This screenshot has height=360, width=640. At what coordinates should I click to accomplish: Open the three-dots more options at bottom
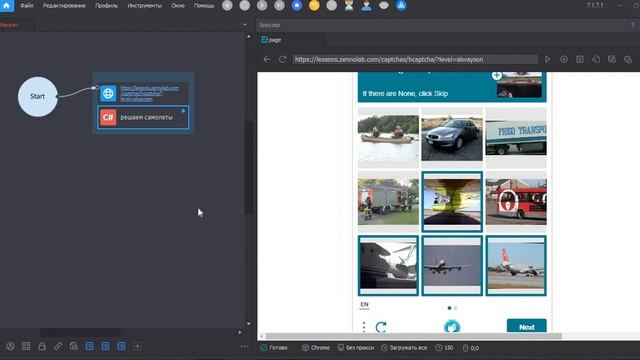click(x=244, y=347)
